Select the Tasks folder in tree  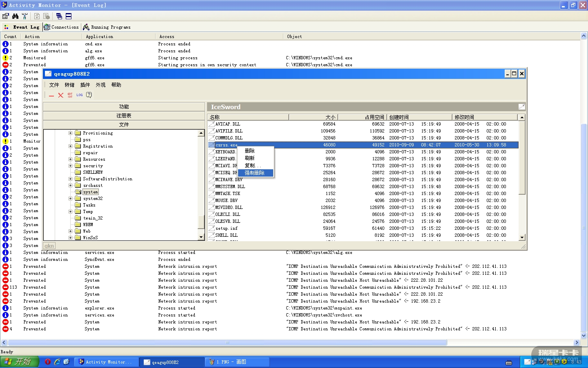[x=89, y=205]
